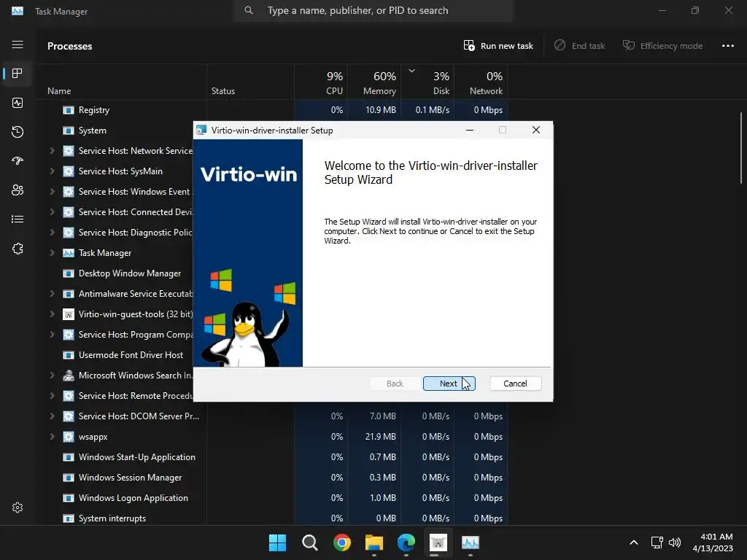
Task: Open the Task Manager hamburger navigation menu
Action: (18, 44)
